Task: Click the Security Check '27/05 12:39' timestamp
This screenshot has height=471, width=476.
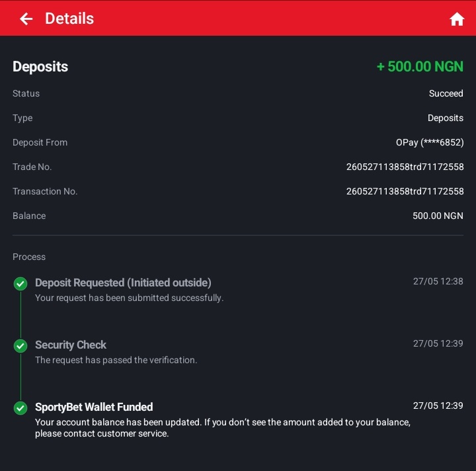Action: (x=438, y=343)
